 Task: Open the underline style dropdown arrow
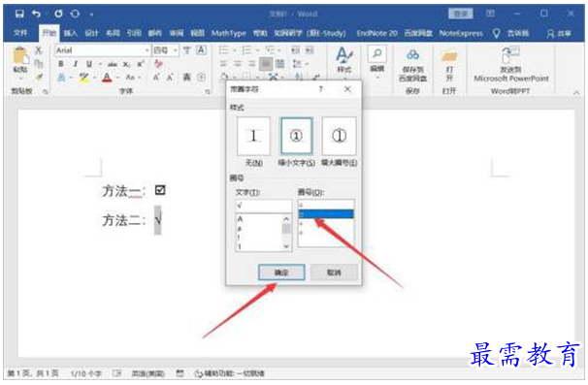[x=100, y=64]
